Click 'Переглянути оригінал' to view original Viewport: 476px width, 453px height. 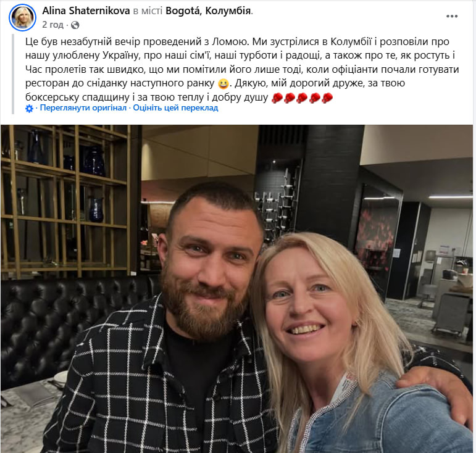pyautogui.click(x=83, y=108)
